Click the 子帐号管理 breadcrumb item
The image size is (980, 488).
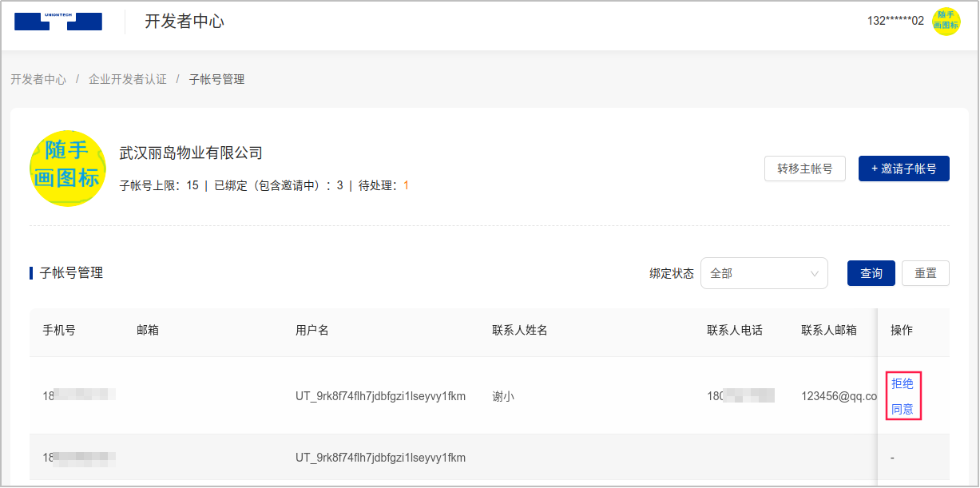tap(216, 79)
